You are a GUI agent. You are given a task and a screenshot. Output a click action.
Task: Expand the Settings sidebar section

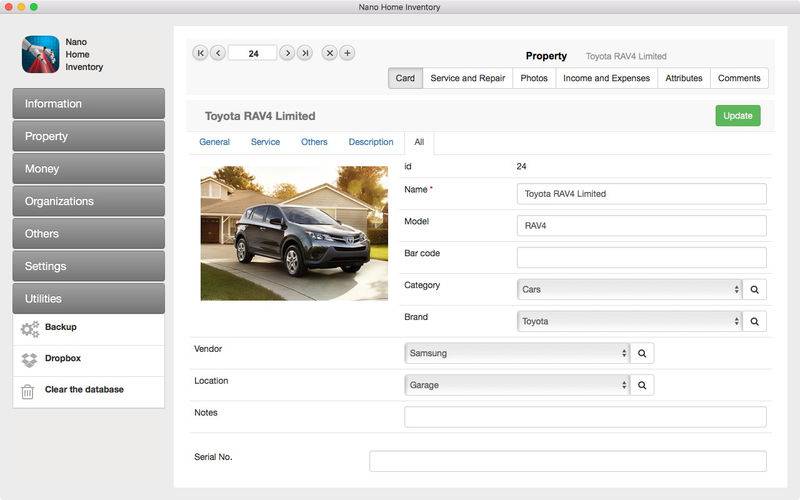click(89, 266)
